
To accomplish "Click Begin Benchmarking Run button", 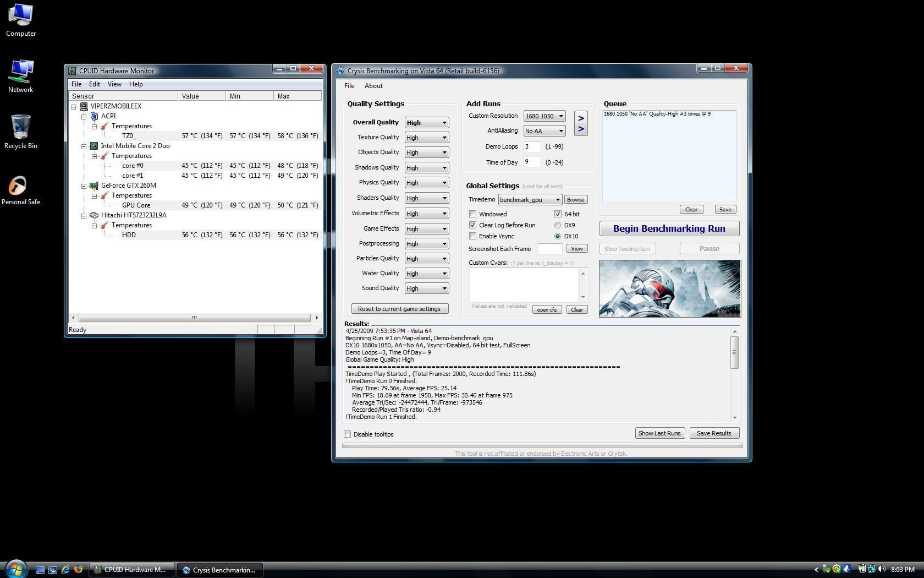I will pos(669,228).
